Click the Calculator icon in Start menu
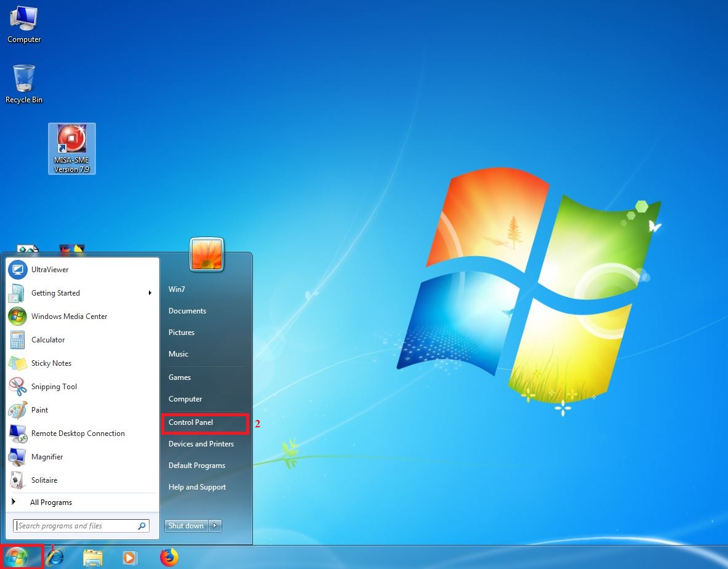 (18, 340)
